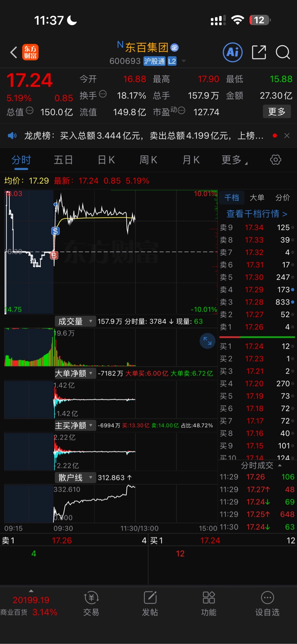This screenshot has height=644, width=297.
Task: Tap the 卖3 17.28 order row
Action: [257, 302]
